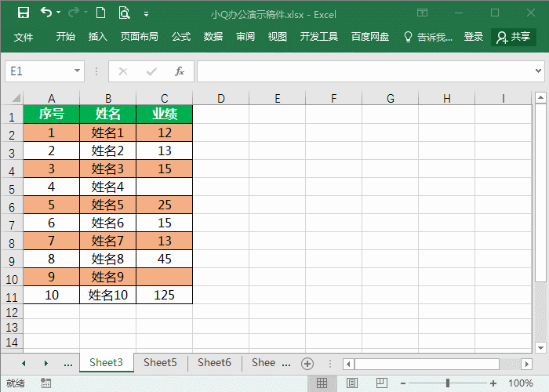
Task: Switch to the 视图 ribbon tab
Action: (278, 37)
